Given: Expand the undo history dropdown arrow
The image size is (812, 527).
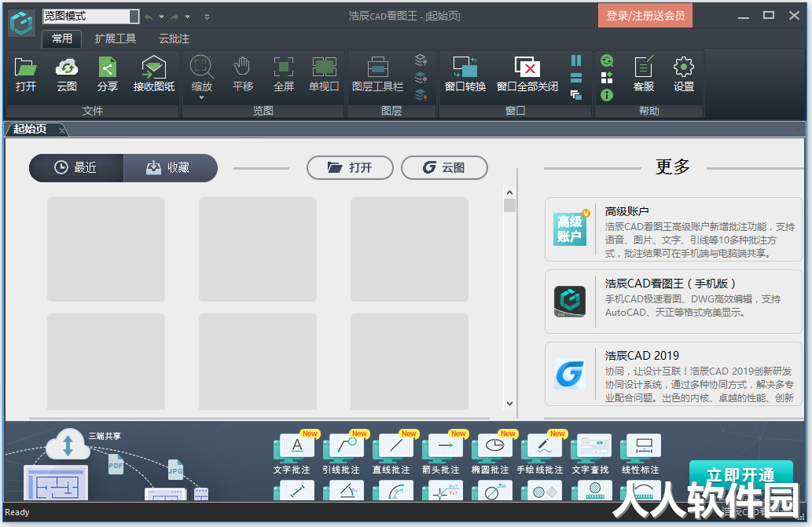Looking at the screenshot, I should point(162,16).
